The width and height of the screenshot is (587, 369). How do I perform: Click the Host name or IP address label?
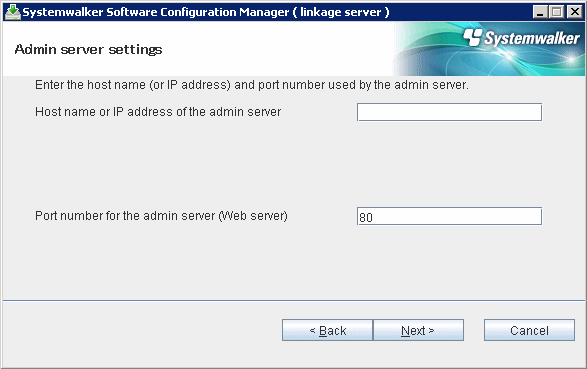pos(158,112)
